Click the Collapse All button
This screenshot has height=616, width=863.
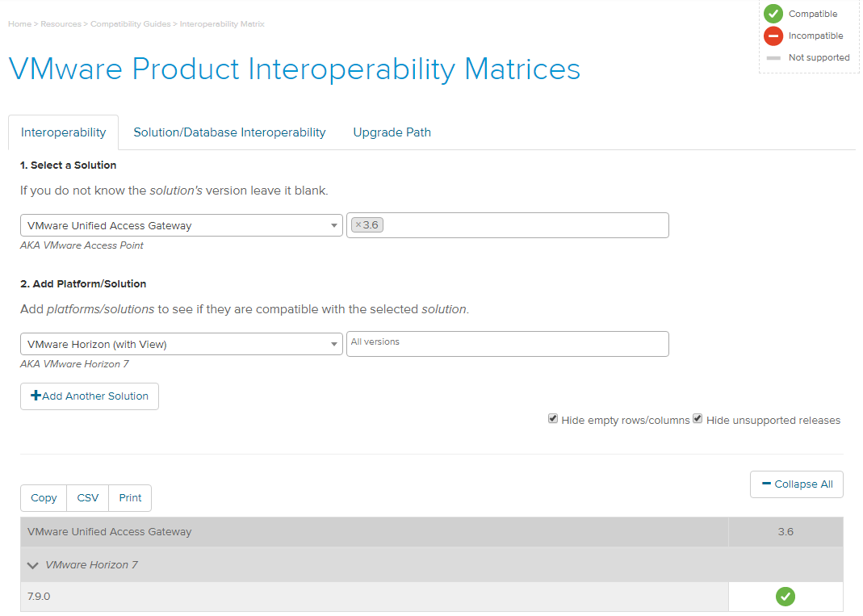pos(796,484)
